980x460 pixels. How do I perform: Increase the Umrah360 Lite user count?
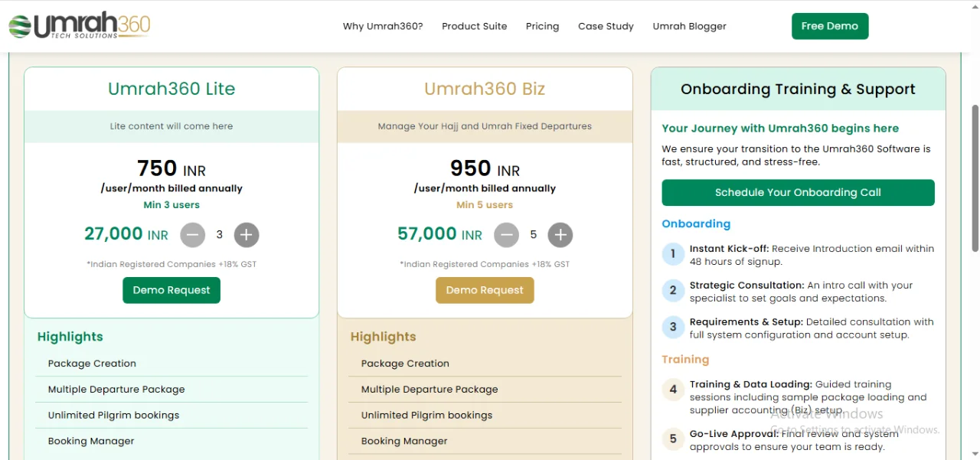pyautogui.click(x=247, y=235)
